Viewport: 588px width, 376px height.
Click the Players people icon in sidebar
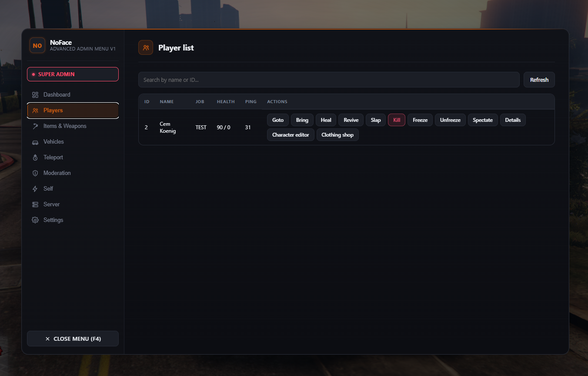tap(35, 111)
